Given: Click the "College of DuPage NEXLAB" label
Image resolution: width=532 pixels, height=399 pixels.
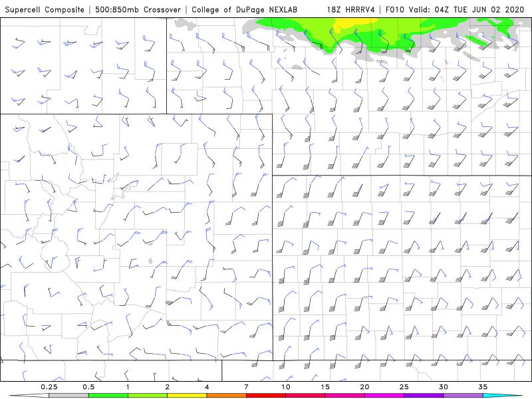Looking at the screenshot, I should 244,9.
